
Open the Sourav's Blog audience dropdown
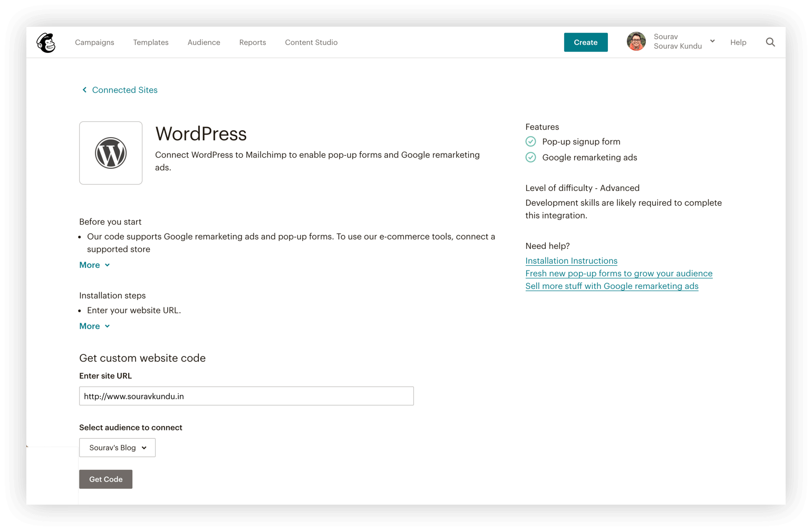[x=117, y=448]
